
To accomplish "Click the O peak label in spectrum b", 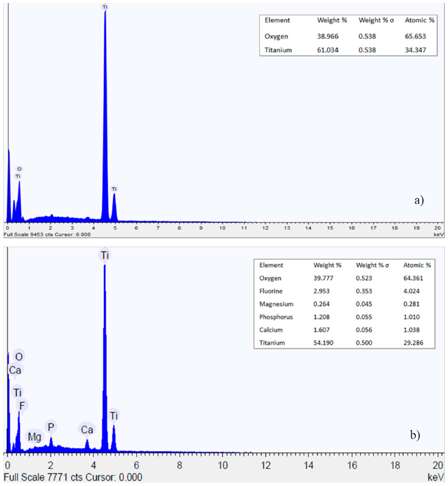I will 19,356.
